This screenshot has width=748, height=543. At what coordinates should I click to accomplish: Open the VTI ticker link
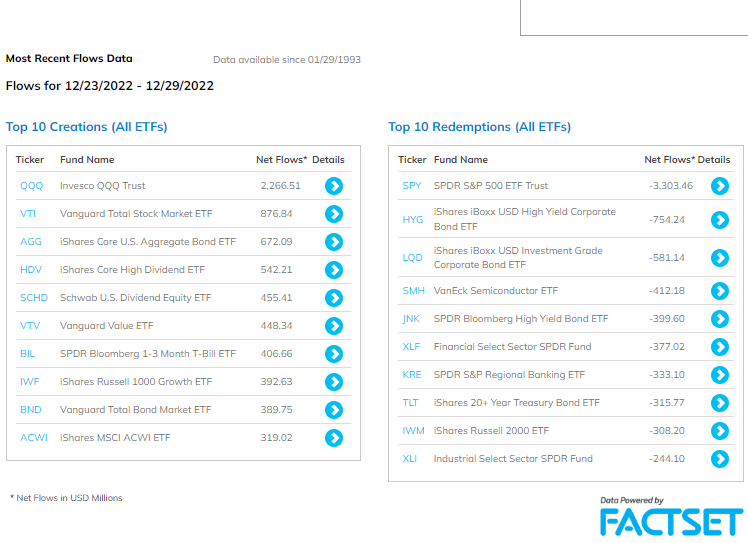point(28,214)
